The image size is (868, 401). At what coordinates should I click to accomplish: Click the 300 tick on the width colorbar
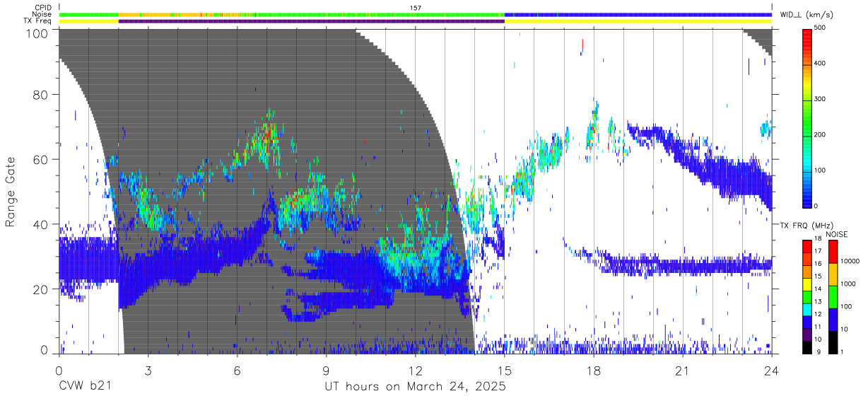point(821,99)
